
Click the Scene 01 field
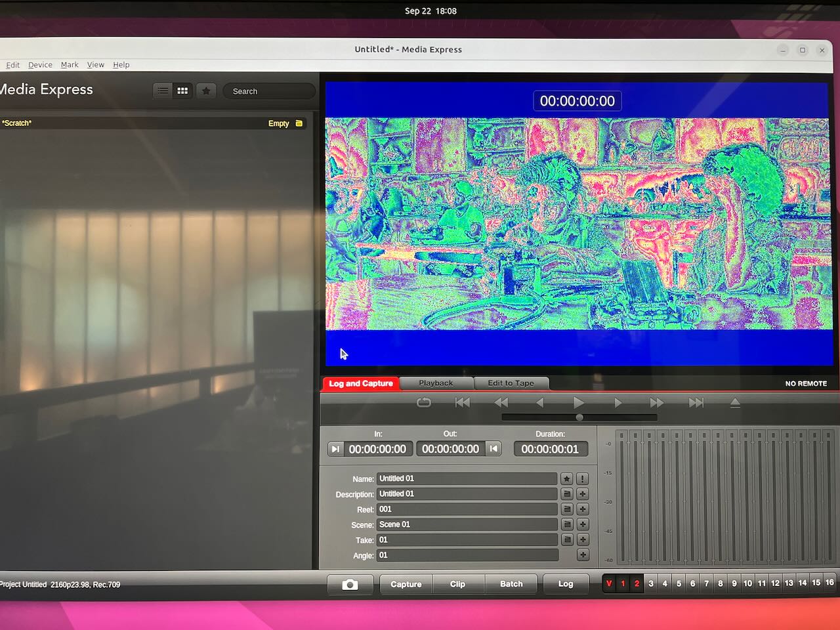click(467, 524)
